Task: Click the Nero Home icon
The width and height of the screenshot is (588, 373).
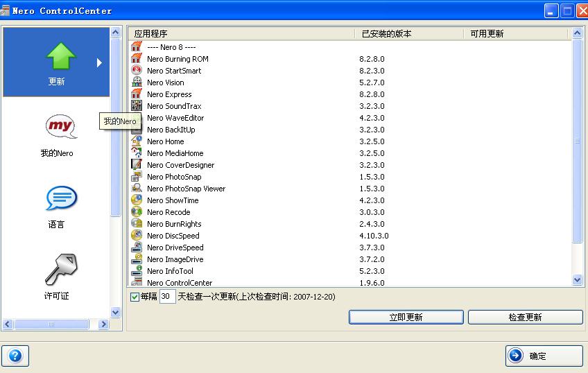Action: click(x=137, y=141)
